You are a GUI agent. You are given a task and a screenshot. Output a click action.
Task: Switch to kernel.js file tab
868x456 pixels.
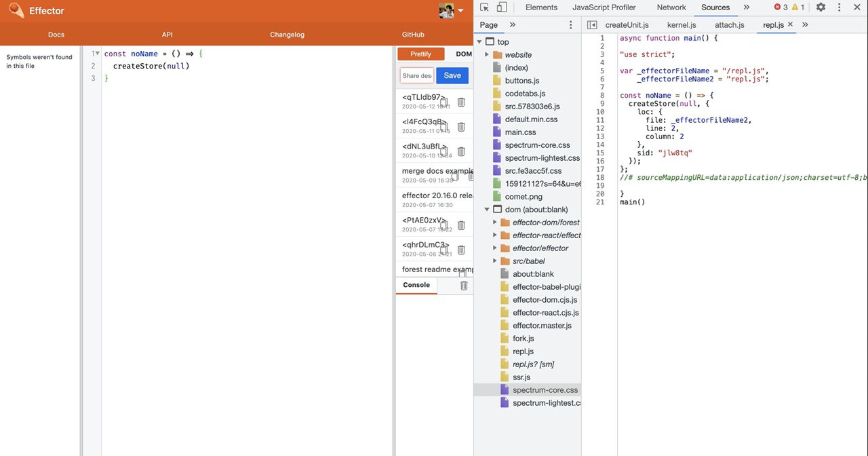pyautogui.click(x=682, y=25)
